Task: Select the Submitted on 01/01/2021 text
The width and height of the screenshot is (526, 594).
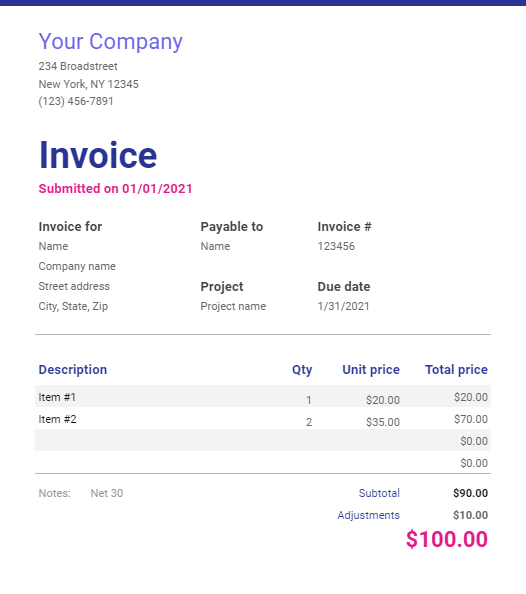Action: coord(116,189)
